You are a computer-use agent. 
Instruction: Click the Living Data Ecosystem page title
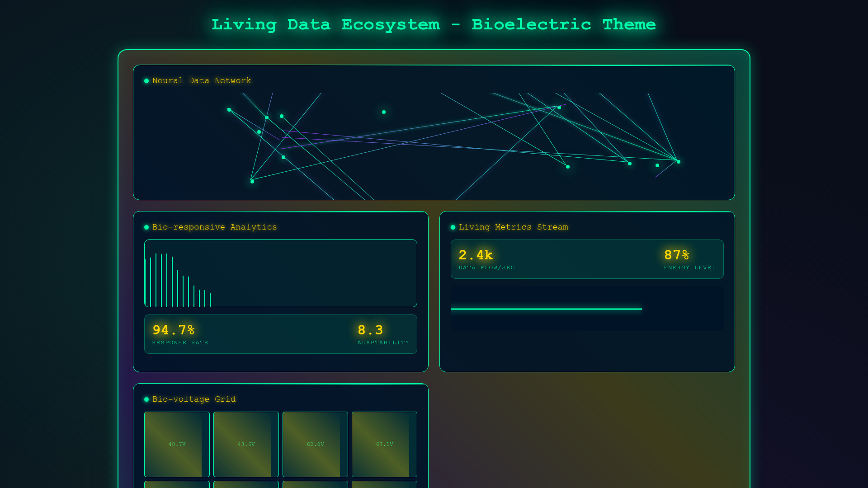(434, 24)
